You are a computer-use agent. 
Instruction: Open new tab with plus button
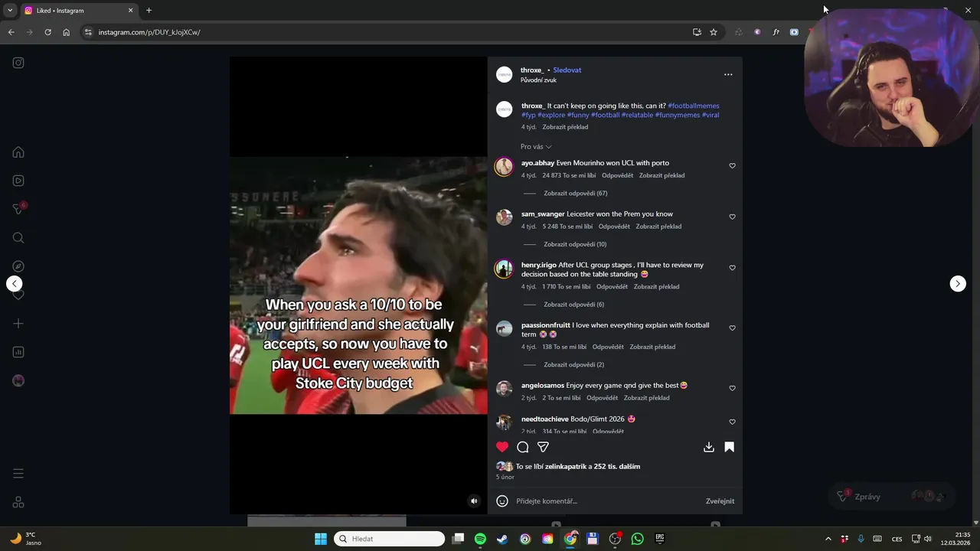pyautogui.click(x=149, y=11)
